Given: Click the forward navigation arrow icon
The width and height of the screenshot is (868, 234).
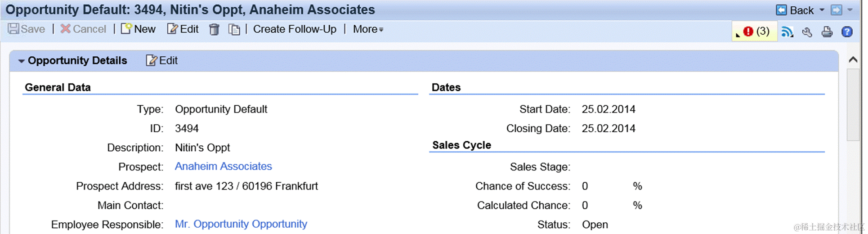Looking at the screenshot, I should point(836,10).
